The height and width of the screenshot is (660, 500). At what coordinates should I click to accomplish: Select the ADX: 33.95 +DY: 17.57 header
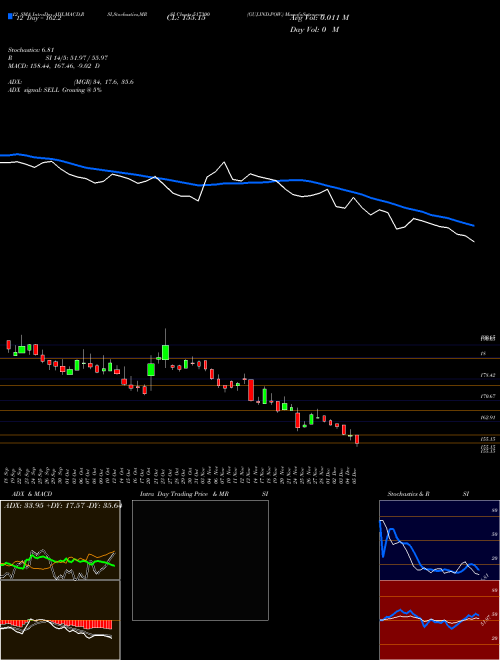pyautogui.click(x=61, y=506)
